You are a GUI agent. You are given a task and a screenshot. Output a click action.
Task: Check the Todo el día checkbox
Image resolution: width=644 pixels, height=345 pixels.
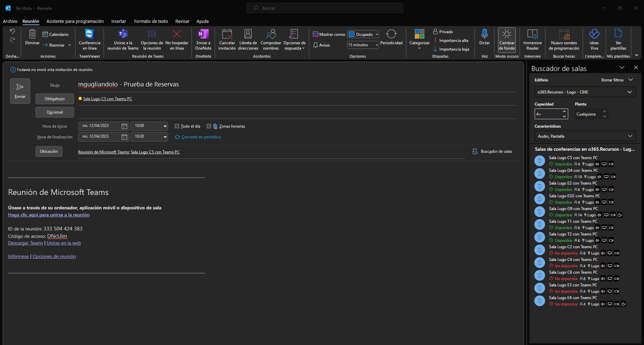pyautogui.click(x=177, y=126)
